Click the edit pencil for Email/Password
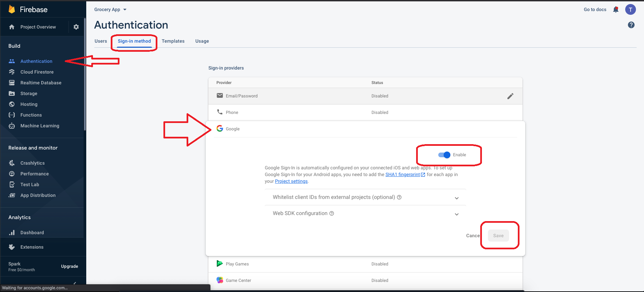The height and width of the screenshot is (292, 644). 510,96
